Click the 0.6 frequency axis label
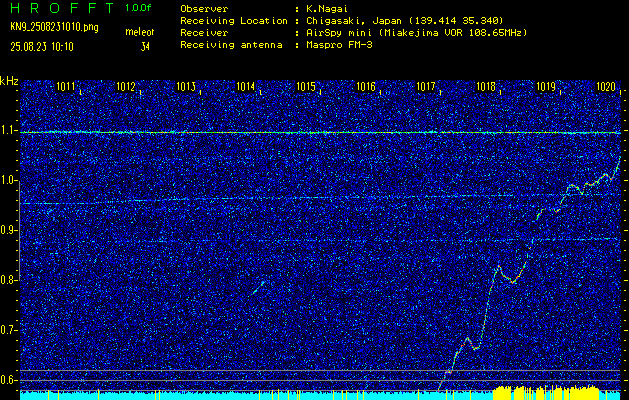 (9, 380)
